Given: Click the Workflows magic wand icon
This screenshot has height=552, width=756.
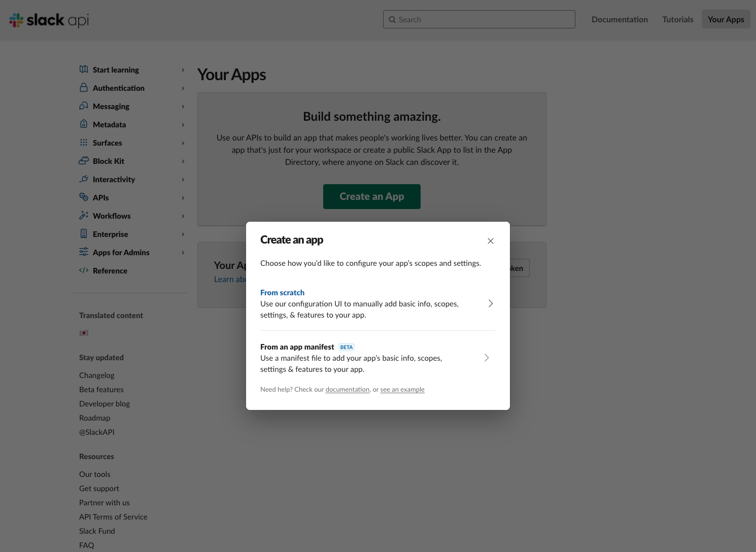Looking at the screenshot, I should point(84,216).
